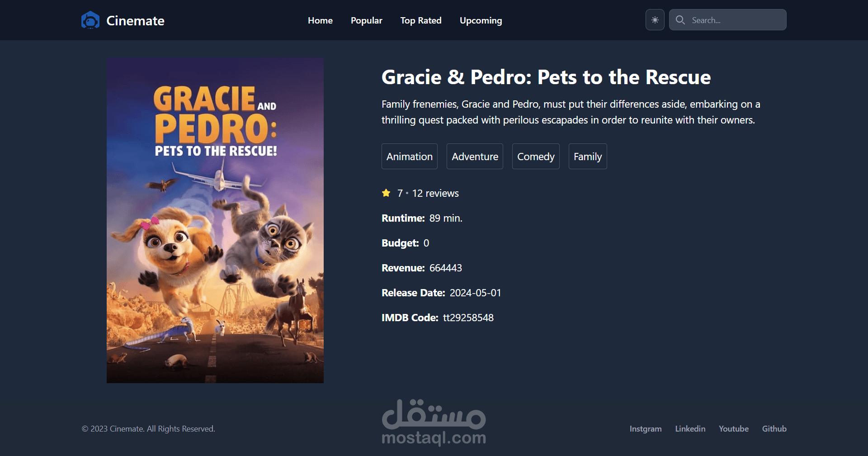Click the IMDB code tt29258548
This screenshot has height=456, width=868.
coord(468,318)
